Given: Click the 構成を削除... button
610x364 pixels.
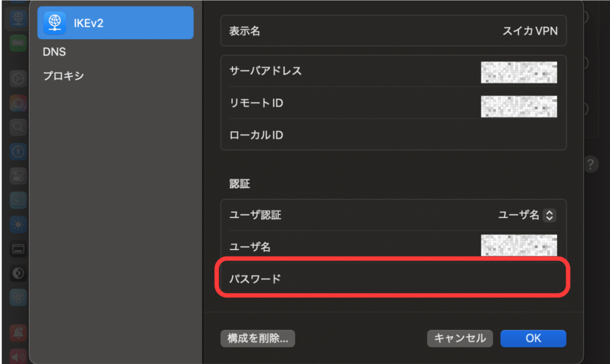Looking at the screenshot, I should coord(257,338).
